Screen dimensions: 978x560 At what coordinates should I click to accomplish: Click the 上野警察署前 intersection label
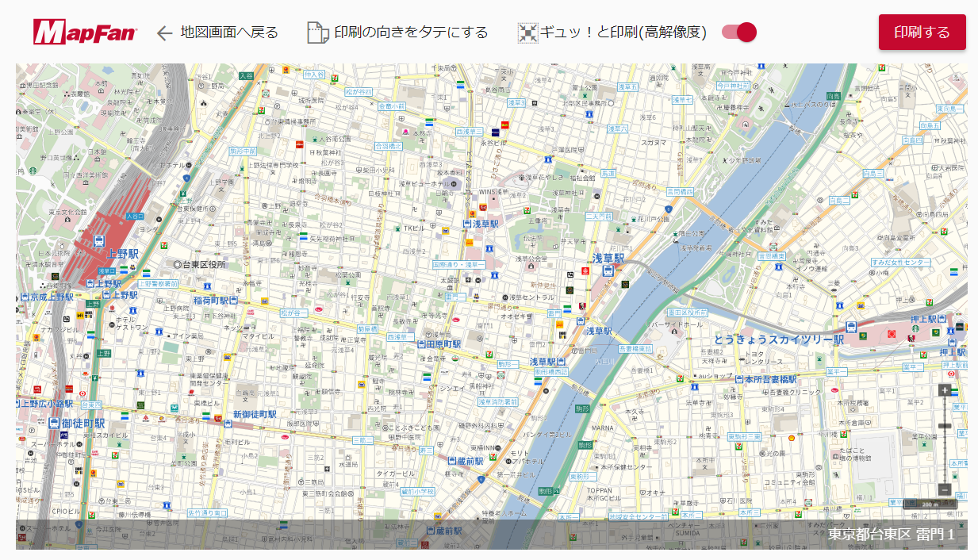click(157, 283)
